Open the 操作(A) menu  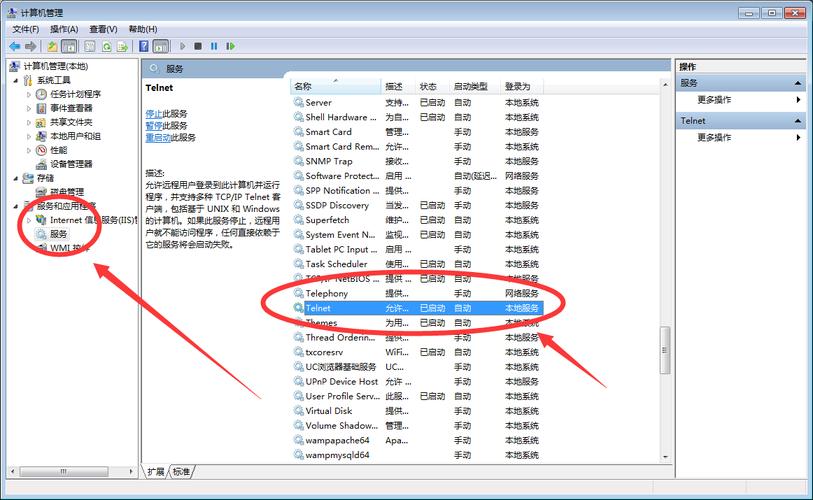[x=64, y=29]
